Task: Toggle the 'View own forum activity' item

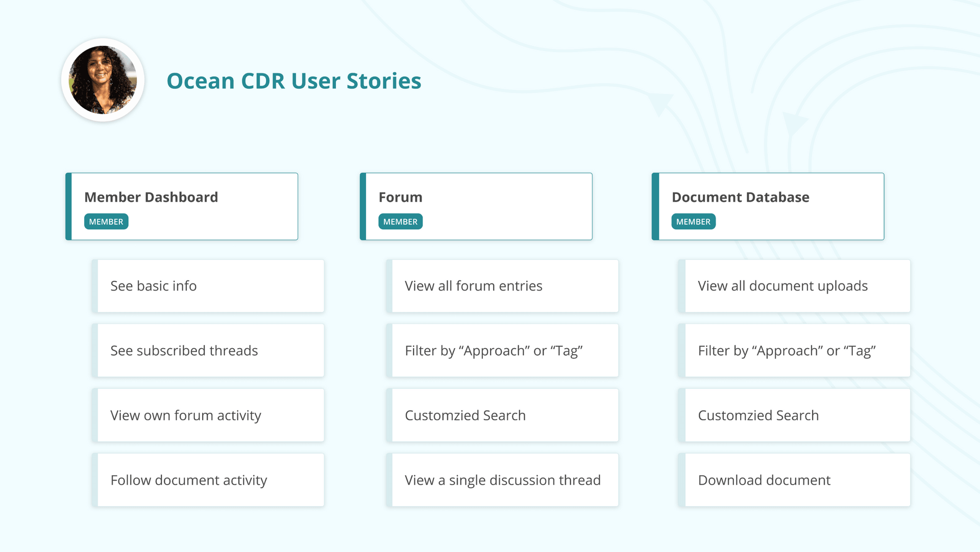Action: [209, 415]
